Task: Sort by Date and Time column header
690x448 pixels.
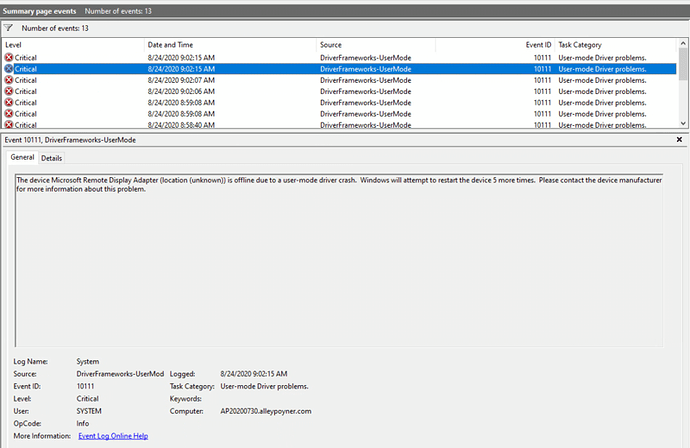Action: [x=230, y=45]
